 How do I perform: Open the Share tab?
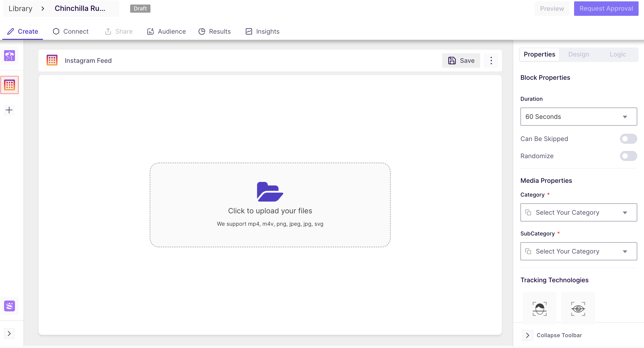(119, 31)
